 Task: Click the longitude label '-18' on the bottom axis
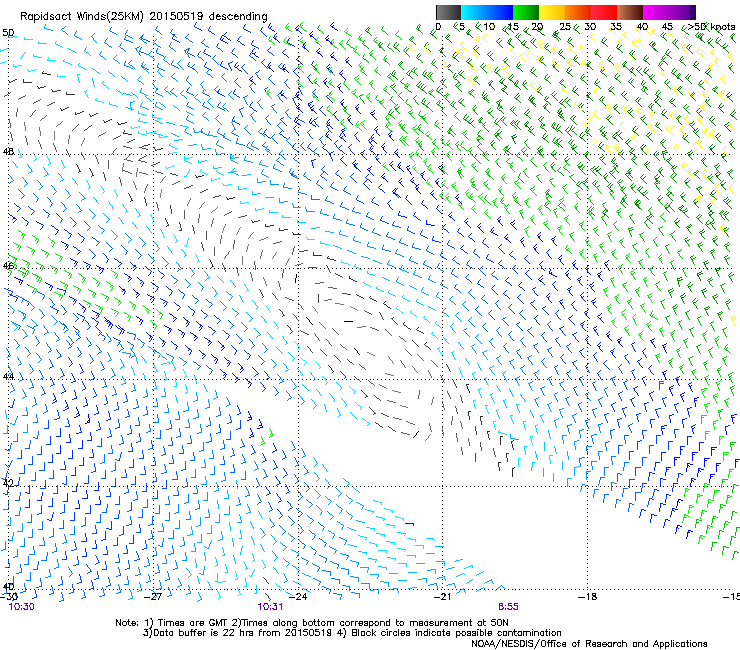click(x=587, y=597)
